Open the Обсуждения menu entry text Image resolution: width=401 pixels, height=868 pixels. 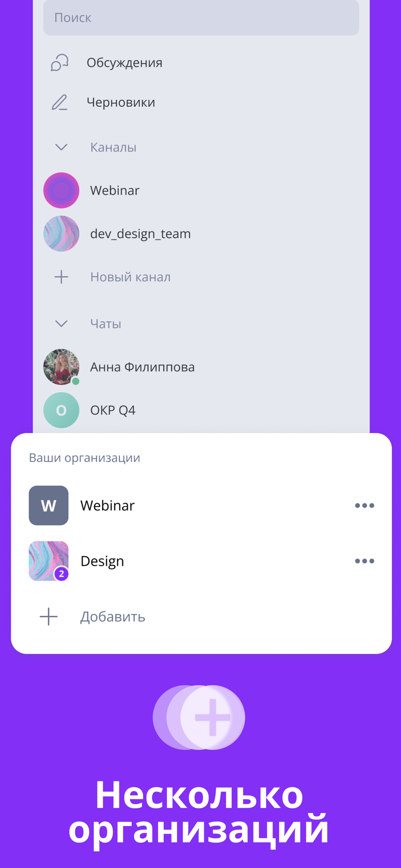click(125, 62)
